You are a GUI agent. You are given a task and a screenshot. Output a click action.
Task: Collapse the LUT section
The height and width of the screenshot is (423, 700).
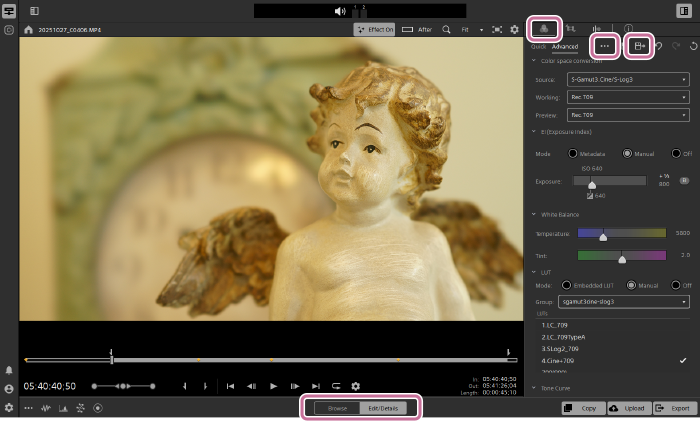[533, 272]
